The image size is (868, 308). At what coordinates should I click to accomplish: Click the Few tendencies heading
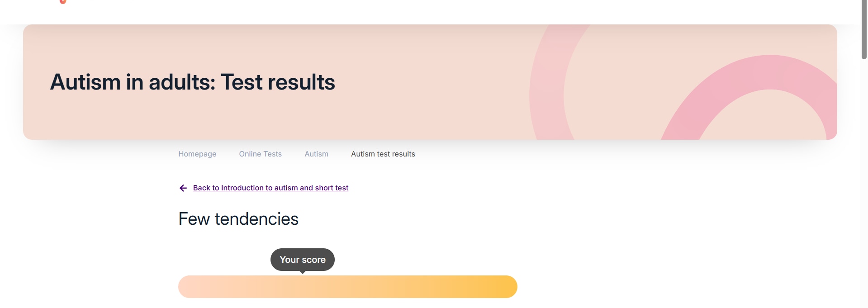click(238, 219)
